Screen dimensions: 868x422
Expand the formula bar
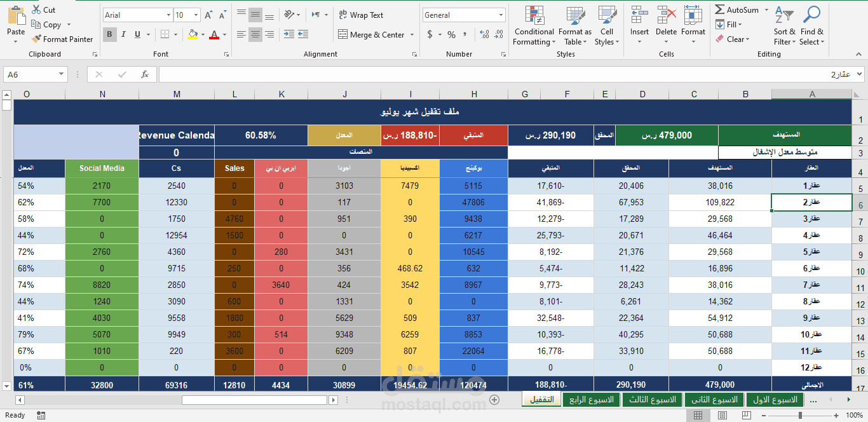[x=858, y=74]
